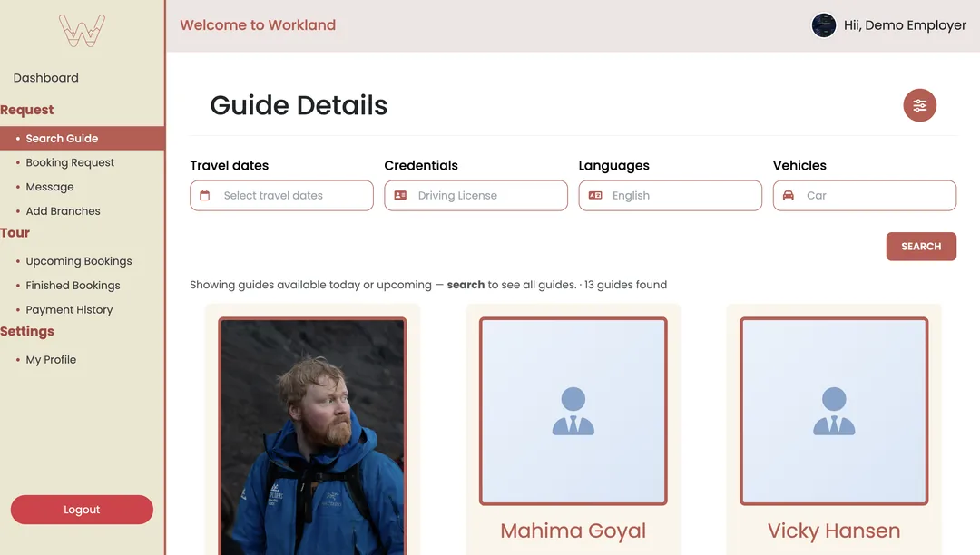Click the car icon in Vehicles field
980x555 pixels.
(x=789, y=195)
